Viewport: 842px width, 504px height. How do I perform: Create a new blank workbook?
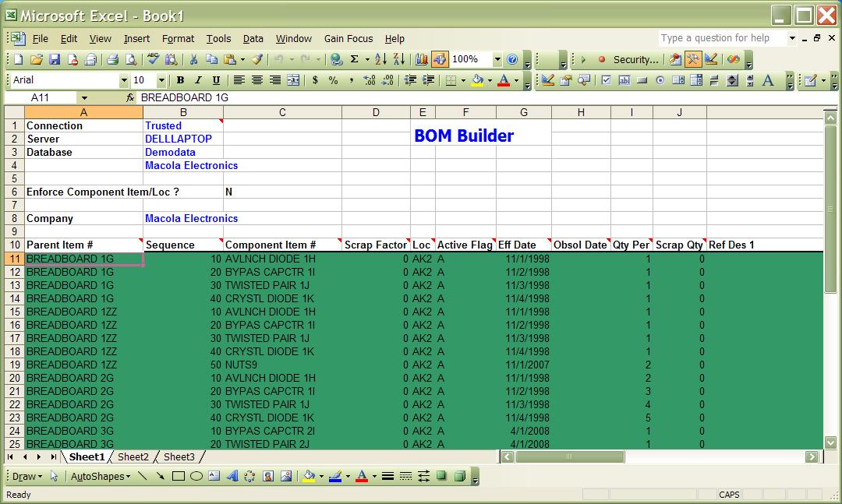coord(18,59)
